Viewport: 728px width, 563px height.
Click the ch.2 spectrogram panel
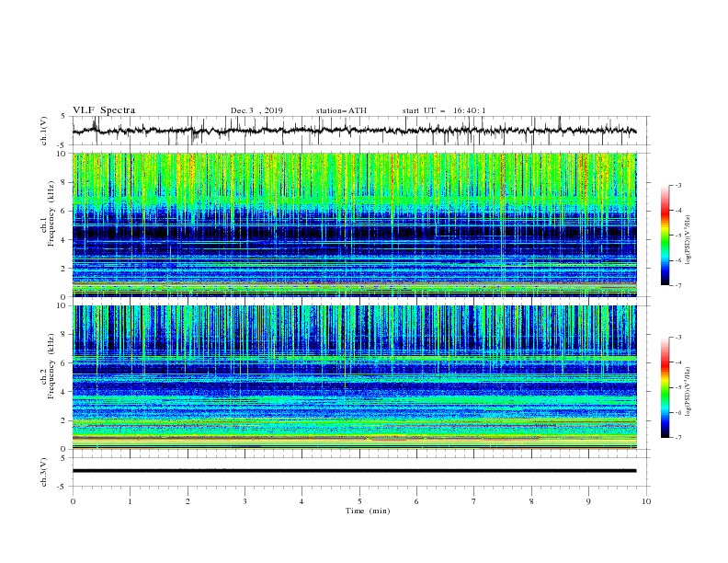click(x=354, y=377)
